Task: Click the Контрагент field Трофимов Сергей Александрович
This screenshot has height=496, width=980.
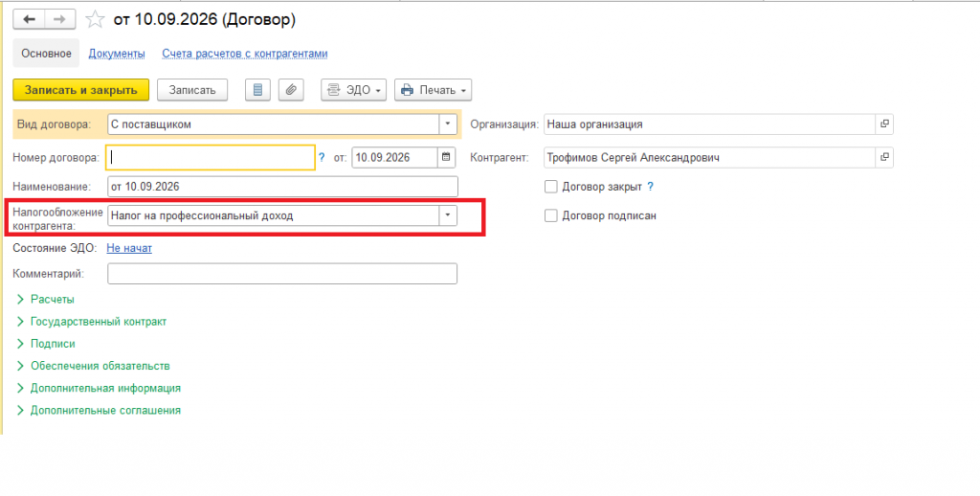Action: click(709, 158)
